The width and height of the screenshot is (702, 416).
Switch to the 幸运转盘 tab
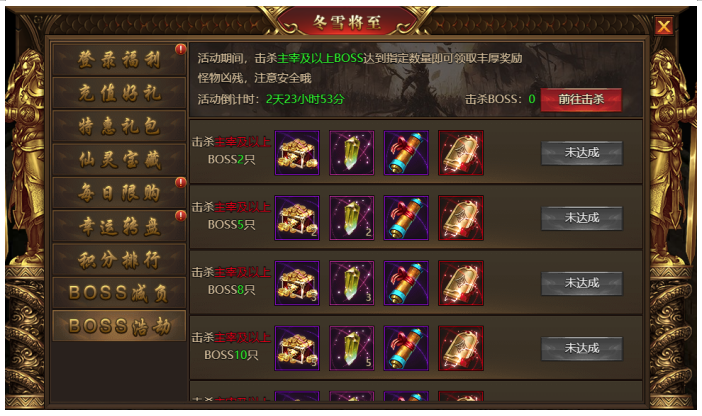pyautogui.click(x=119, y=226)
